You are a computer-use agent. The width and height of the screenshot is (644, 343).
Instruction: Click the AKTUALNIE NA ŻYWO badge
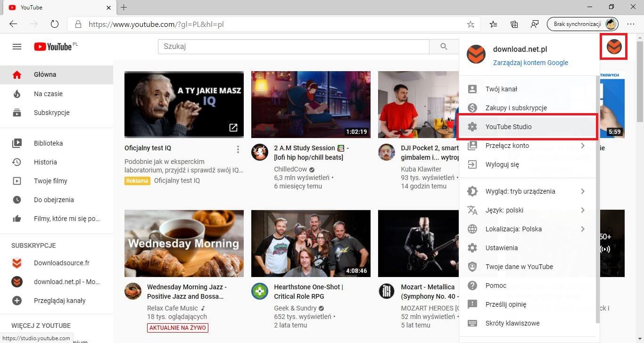point(178,327)
